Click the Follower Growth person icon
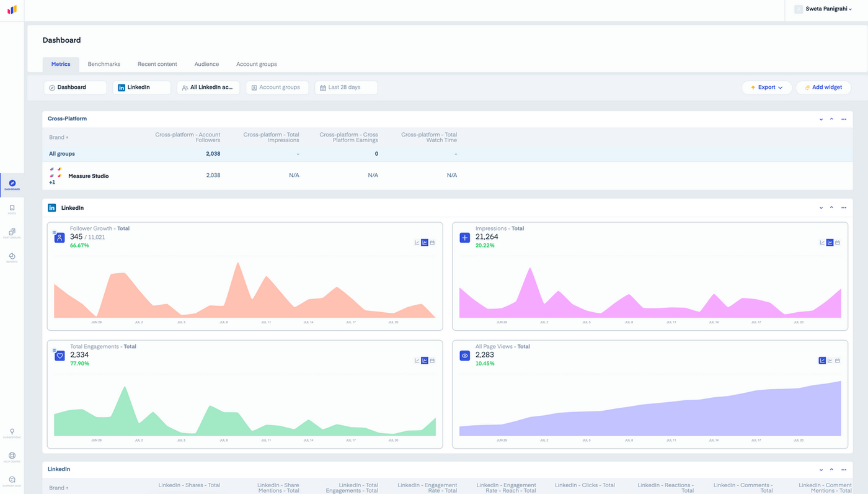Image resolution: width=868 pixels, height=494 pixels. pos(60,238)
